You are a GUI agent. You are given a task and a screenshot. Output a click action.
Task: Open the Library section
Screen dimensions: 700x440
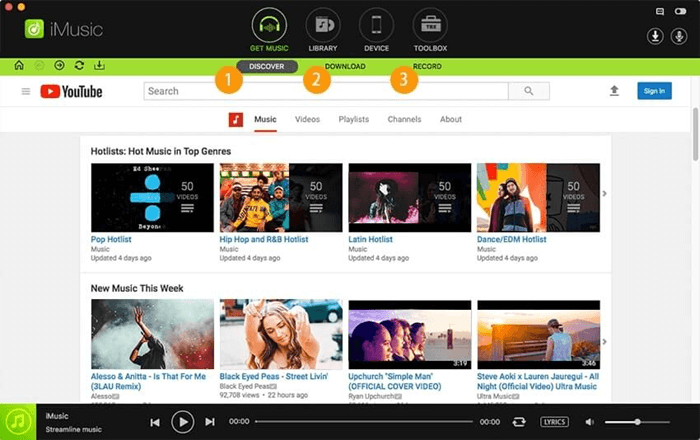[323, 27]
